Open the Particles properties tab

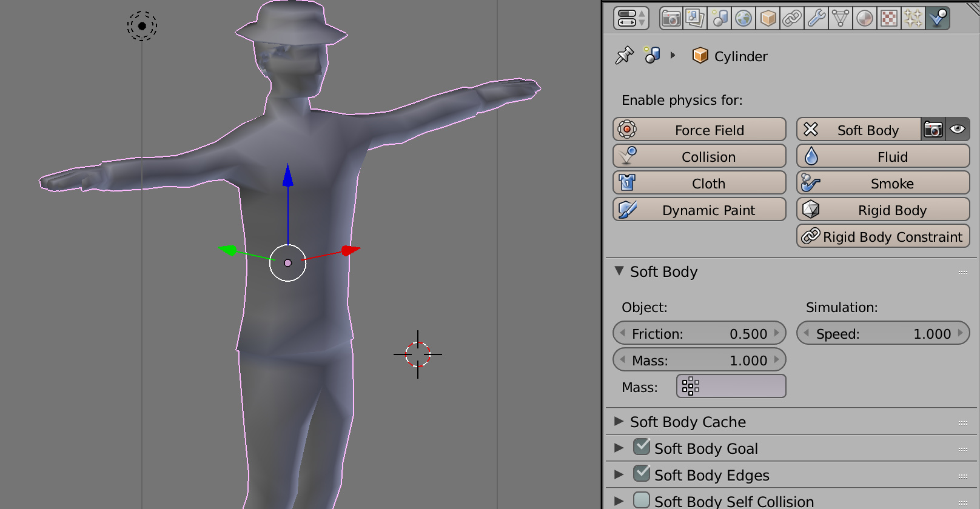coord(913,18)
